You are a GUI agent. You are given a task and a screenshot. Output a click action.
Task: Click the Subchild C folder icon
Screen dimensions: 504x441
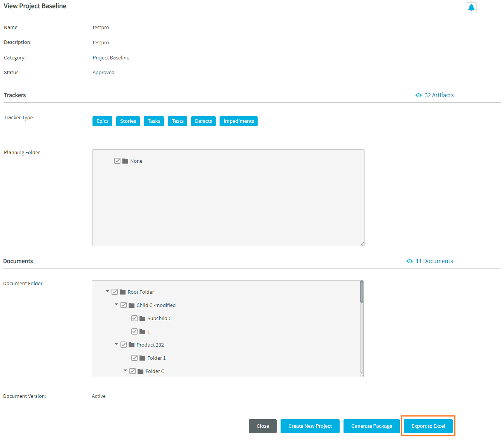(142, 318)
